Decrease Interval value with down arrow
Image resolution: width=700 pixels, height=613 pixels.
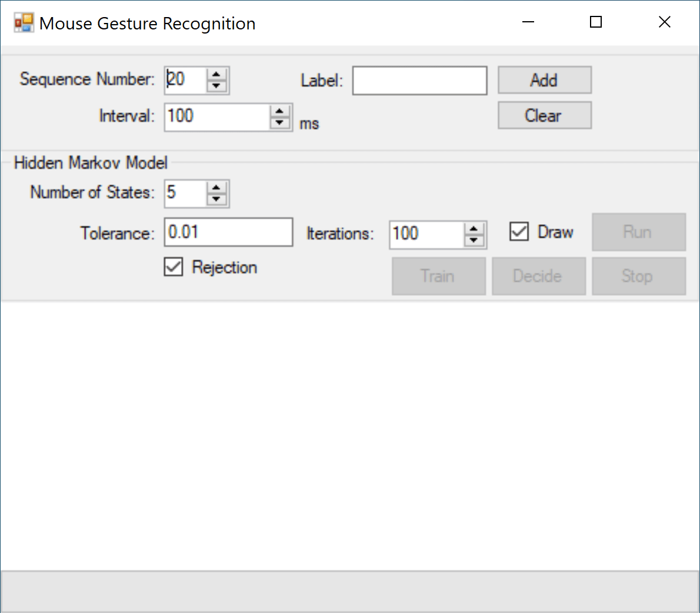[280, 123]
